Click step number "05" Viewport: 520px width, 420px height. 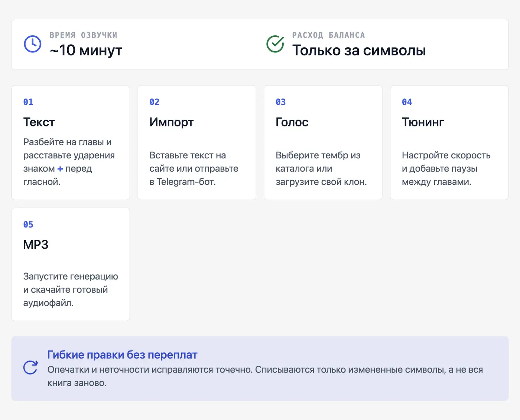pos(28,225)
